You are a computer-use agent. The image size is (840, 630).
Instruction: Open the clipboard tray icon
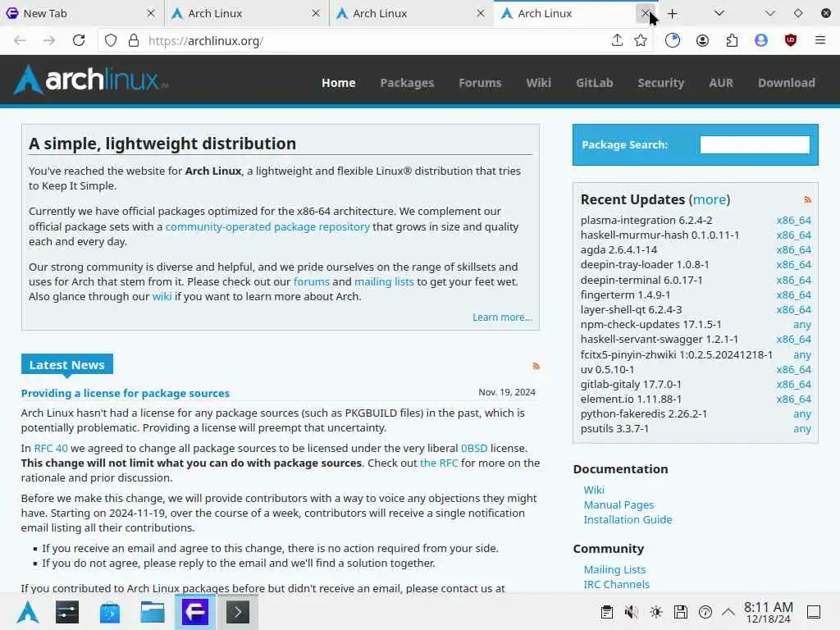click(607, 612)
